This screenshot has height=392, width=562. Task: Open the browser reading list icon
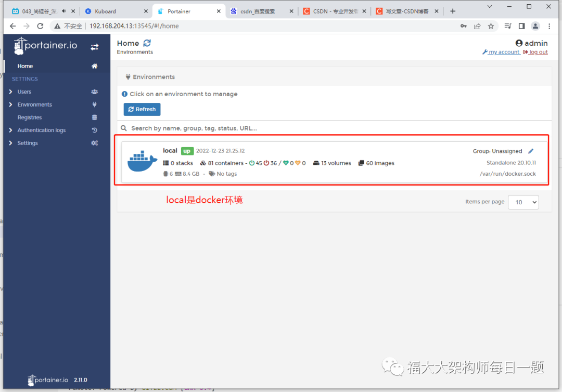tap(508, 26)
